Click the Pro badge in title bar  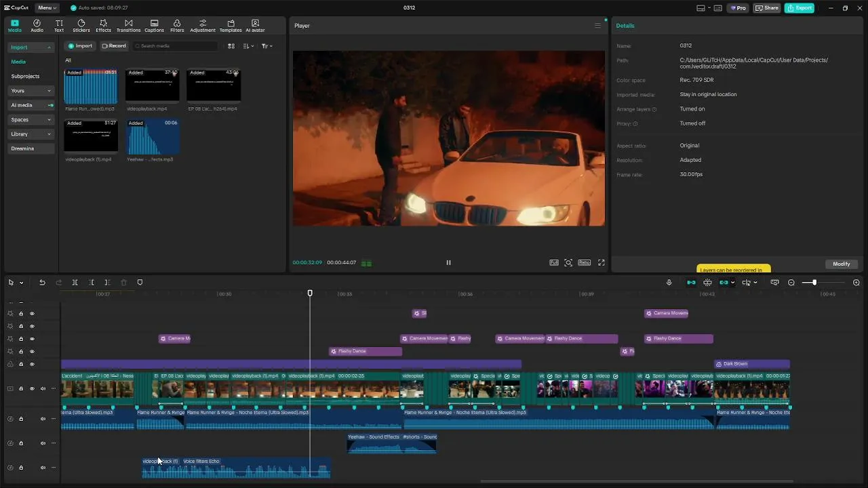[738, 8]
